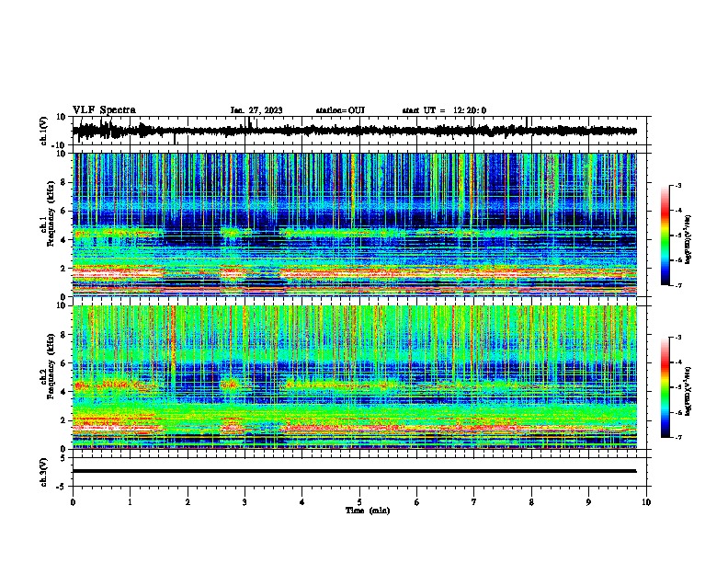Click the "station=OUI" header text
This screenshot has width=728, height=563.
340,110
